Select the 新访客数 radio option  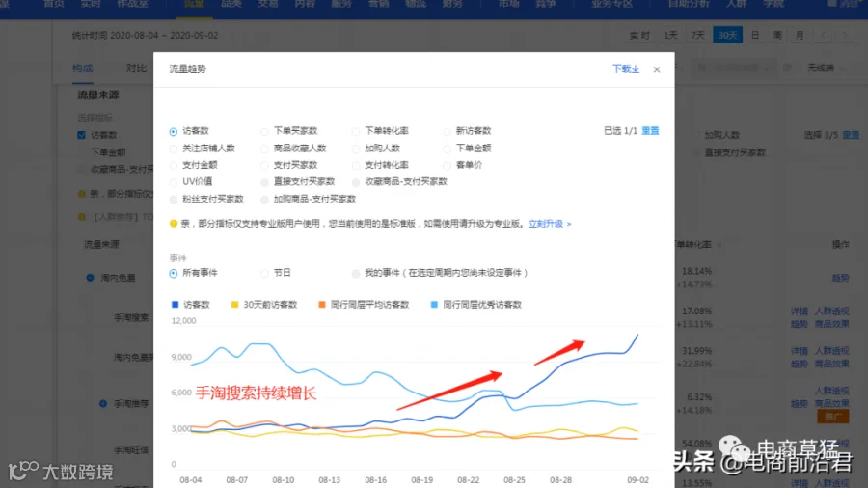447,132
